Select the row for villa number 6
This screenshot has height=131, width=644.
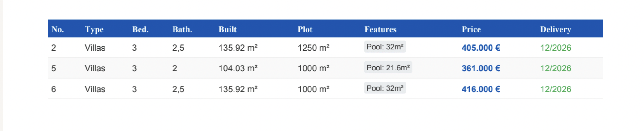click(54, 89)
